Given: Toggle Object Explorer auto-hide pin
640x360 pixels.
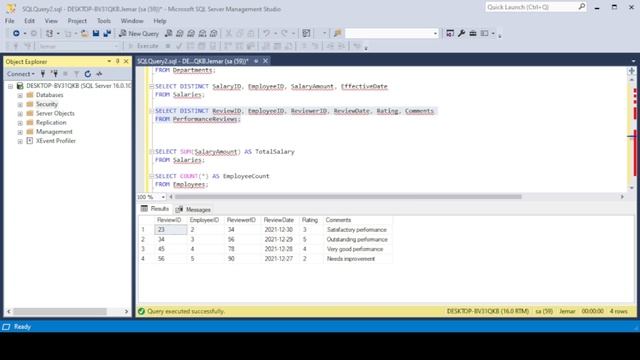Looking at the screenshot, I should [118, 61].
